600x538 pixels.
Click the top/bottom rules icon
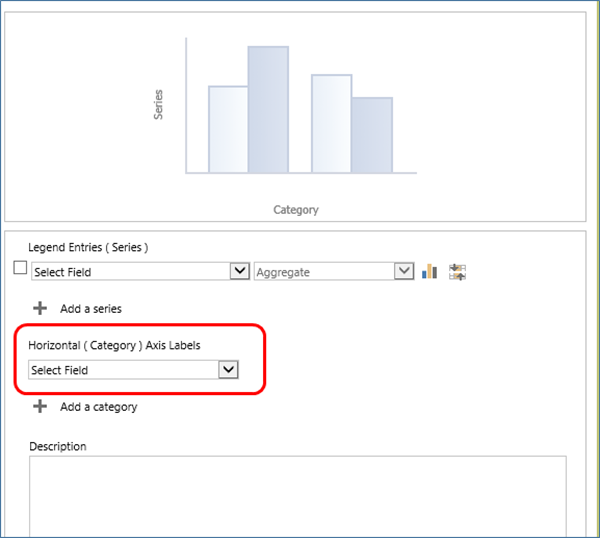tap(458, 271)
